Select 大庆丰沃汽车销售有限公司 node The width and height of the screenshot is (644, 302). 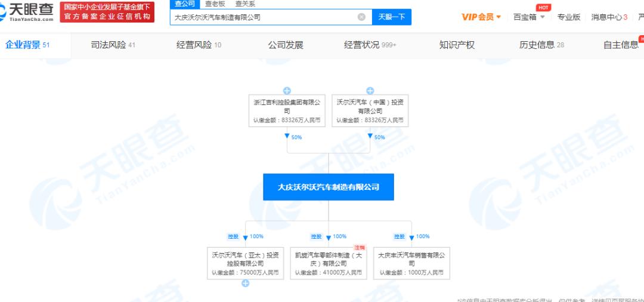pos(411,263)
